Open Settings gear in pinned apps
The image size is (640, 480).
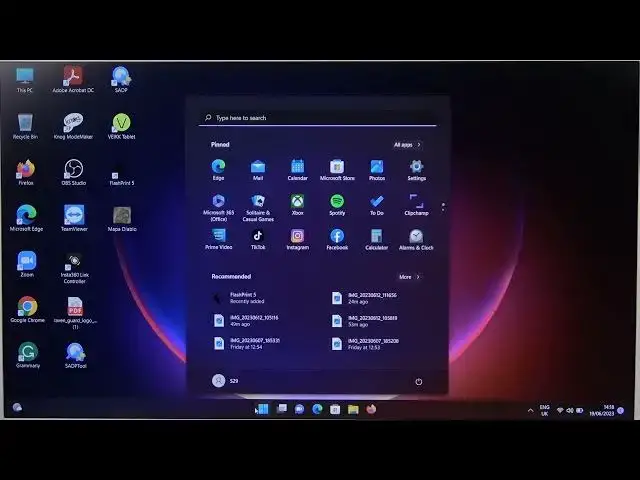[416, 168]
